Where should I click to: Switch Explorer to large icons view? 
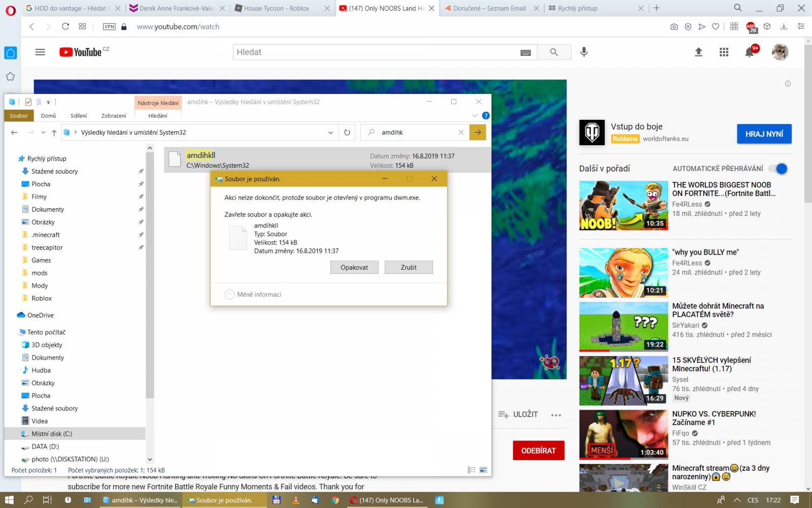(x=483, y=470)
